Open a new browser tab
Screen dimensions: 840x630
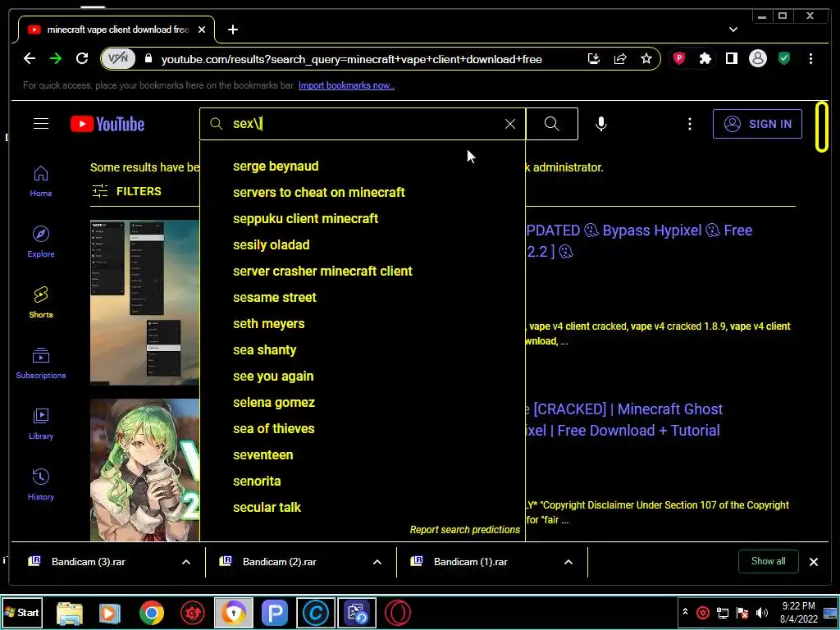(232, 30)
